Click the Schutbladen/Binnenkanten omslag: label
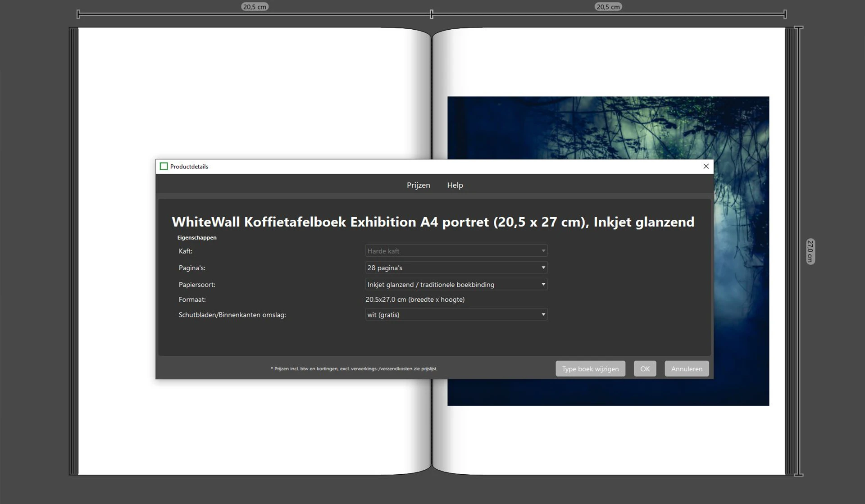Image resolution: width=865 pixels, height=504 pixels. tap(232, 315)
